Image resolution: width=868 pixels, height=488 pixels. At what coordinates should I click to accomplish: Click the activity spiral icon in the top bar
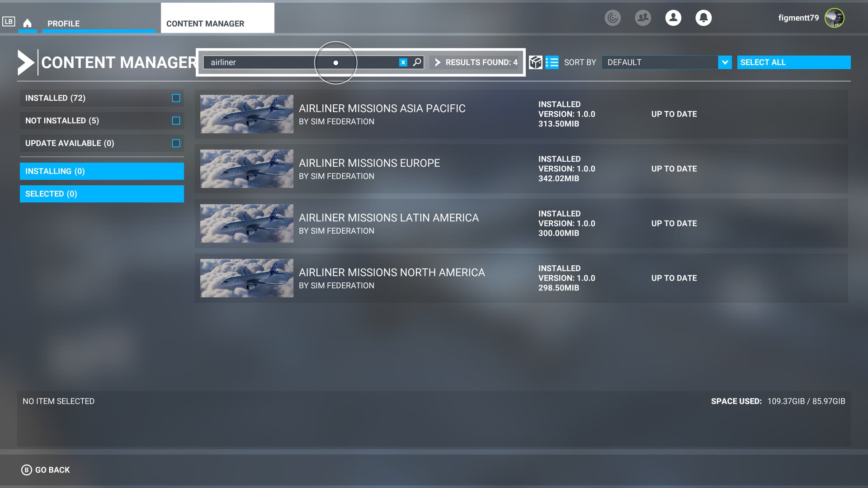click(613, 18)
